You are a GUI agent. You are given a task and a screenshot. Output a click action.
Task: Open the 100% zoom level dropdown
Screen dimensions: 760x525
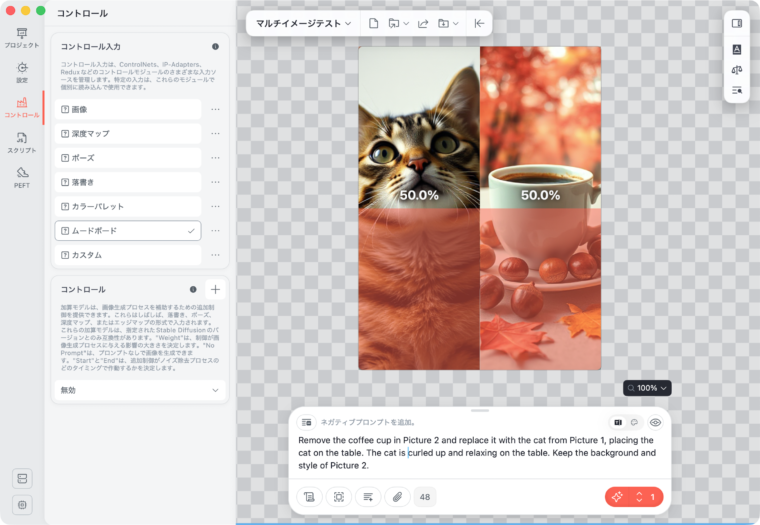646,388
